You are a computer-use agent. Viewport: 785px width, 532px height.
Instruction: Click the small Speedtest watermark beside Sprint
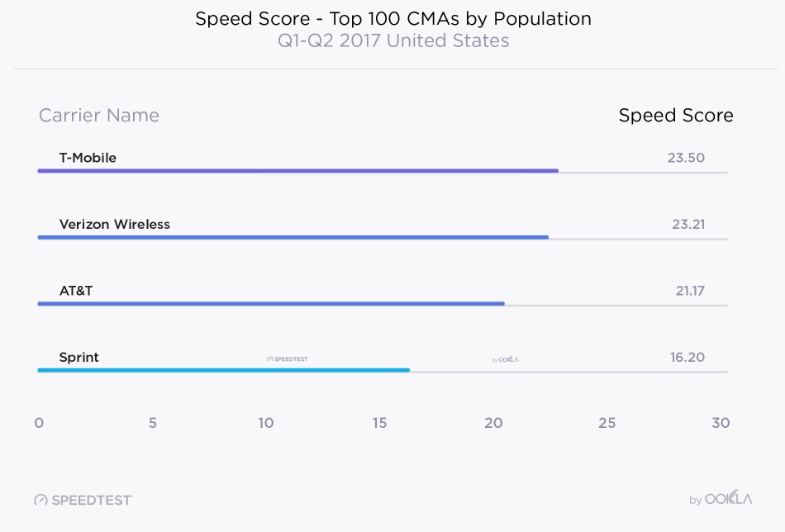[288, 359]
